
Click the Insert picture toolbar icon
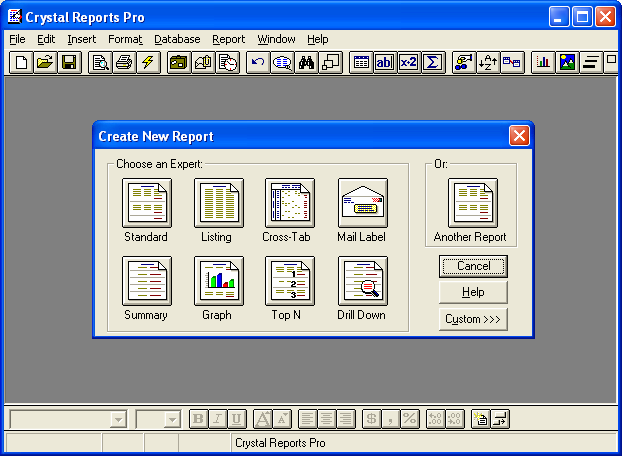pos(567,63)
